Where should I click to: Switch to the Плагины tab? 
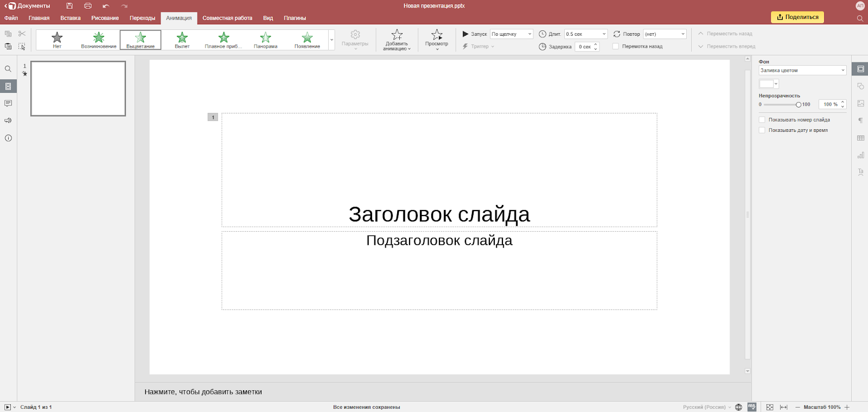[x=295, y=18]
